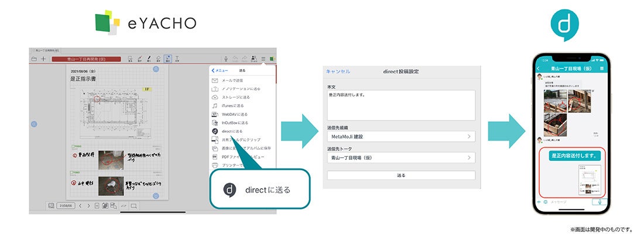
Task: Open 送信先トーク 青山一丁目現場（仮） selector
Action: click(x=401, y=157)
